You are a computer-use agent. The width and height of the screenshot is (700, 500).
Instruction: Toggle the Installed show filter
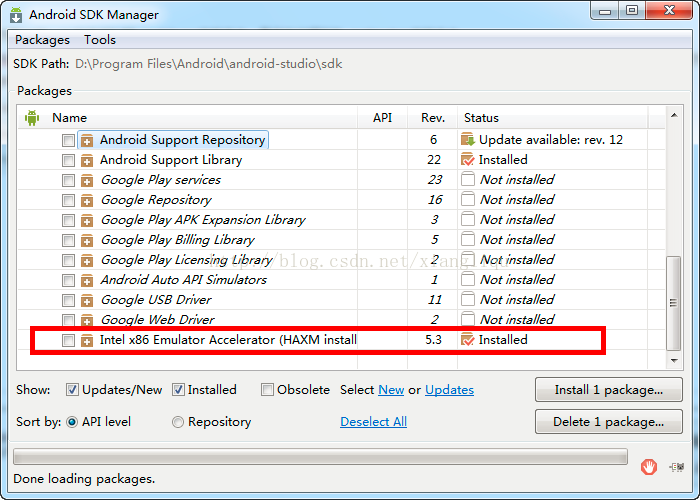tap(178, 390)
